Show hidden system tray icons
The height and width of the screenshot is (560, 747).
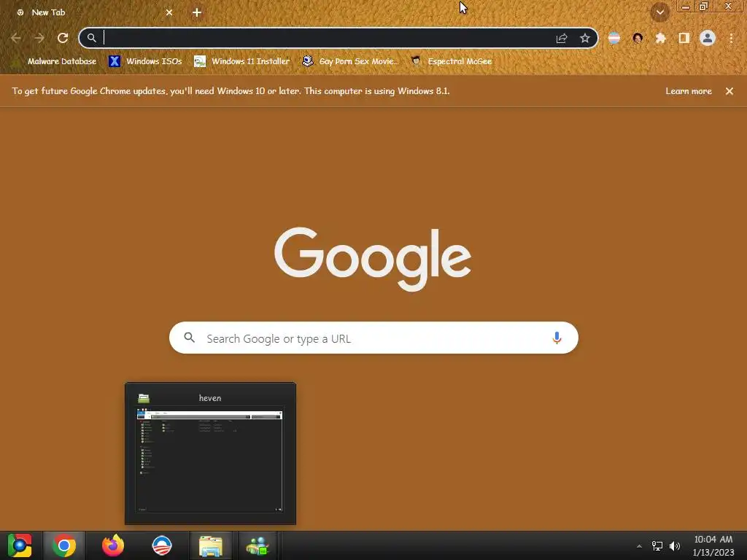639,546
